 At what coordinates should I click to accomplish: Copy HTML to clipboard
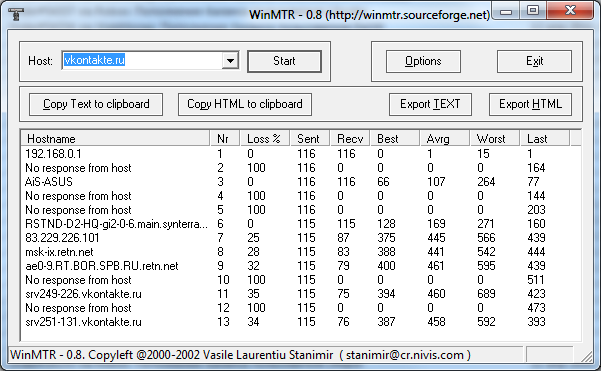245,104
